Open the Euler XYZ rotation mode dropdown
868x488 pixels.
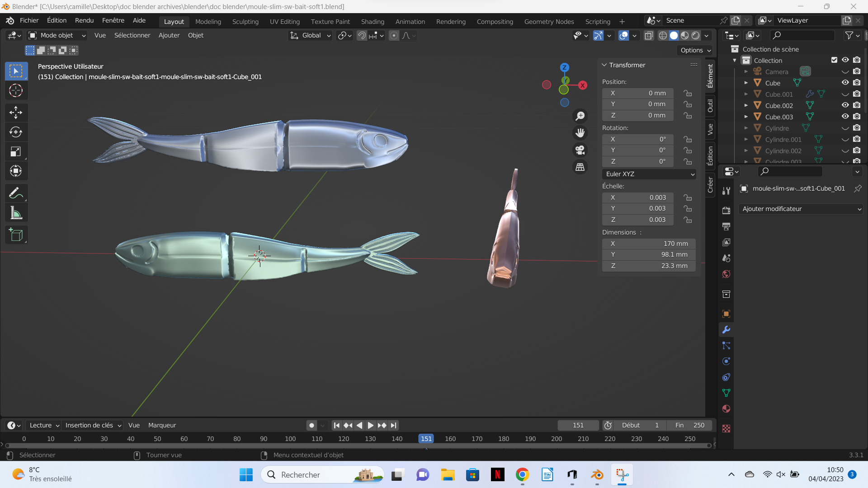[x=649, y=174]
